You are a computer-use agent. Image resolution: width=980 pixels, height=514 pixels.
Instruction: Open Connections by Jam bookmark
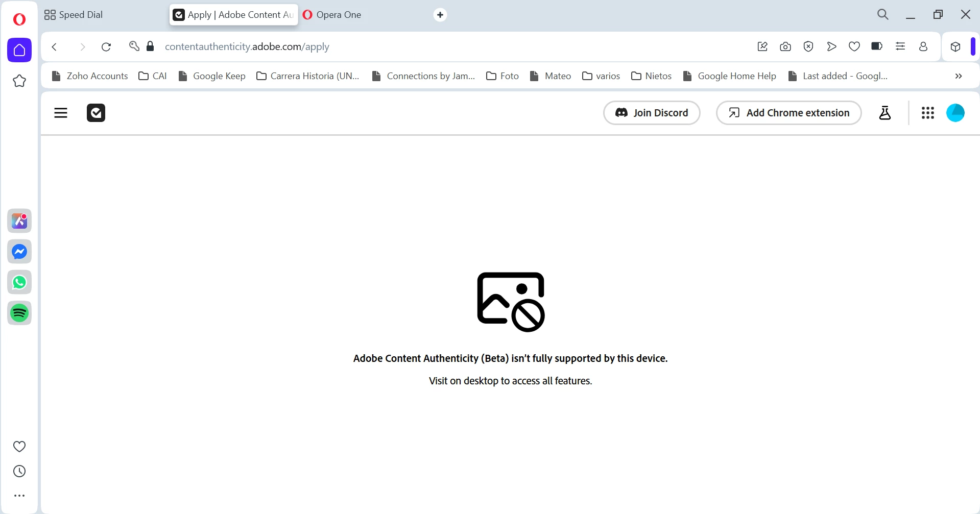[423, 76]
